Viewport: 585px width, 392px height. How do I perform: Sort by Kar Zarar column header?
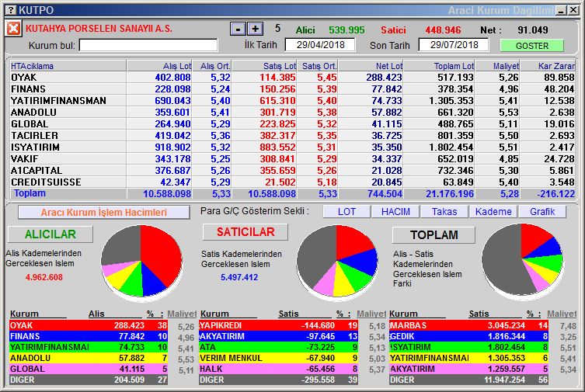click(548, 66)
